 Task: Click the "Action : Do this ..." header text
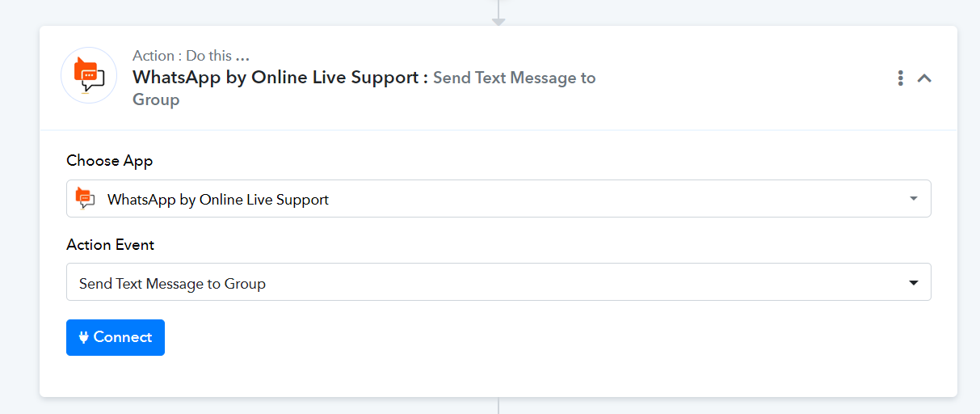coord(191,56)
